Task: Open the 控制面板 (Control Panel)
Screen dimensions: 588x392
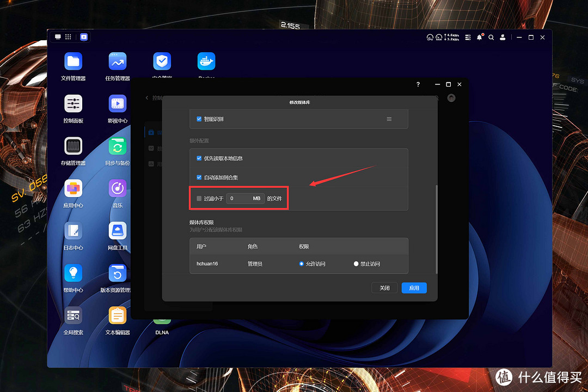Action: click(x=73, y=105)
